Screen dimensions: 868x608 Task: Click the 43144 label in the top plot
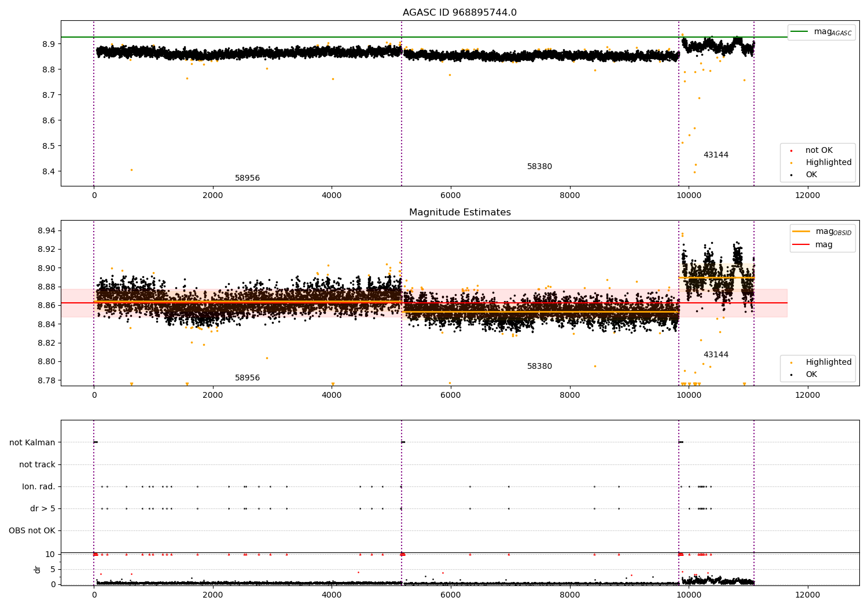(716, 155)
